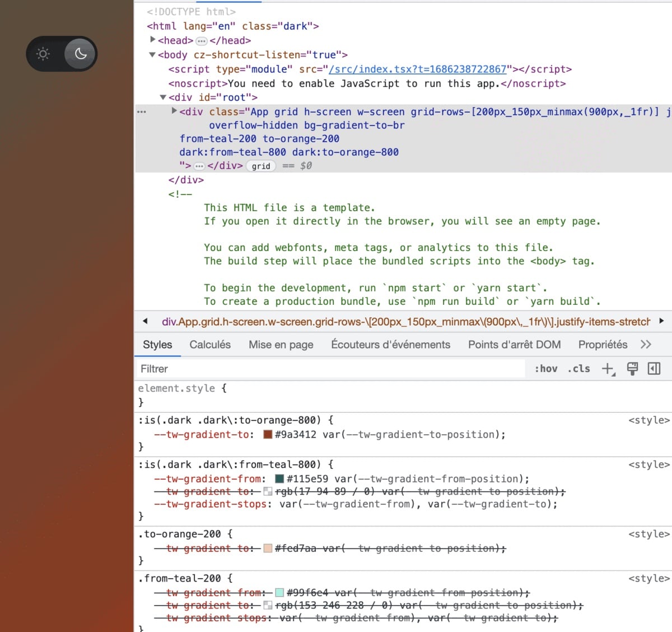Collapse the body element triangle

tap(152, 55)
